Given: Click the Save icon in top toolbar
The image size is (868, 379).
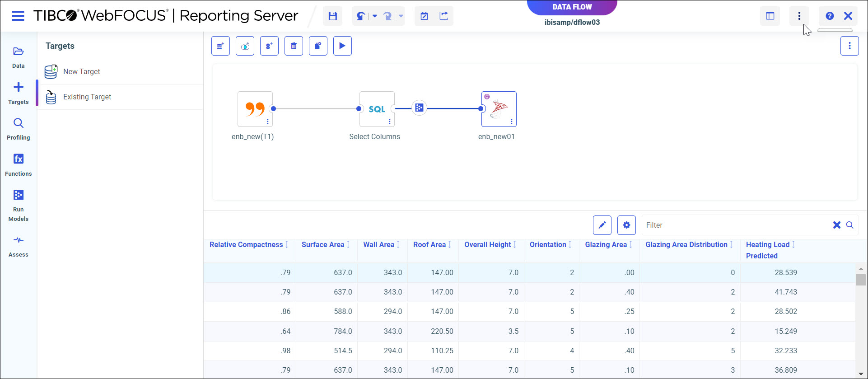Looking at the screenshot, I should tap(333, 16).
